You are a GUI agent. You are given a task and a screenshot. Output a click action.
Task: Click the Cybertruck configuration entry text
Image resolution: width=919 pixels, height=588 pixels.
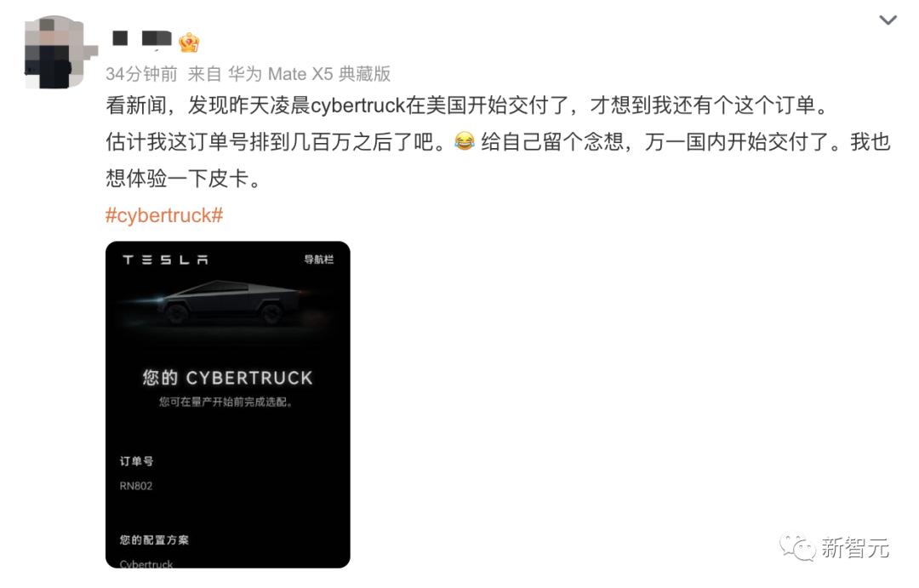[146, 563]
